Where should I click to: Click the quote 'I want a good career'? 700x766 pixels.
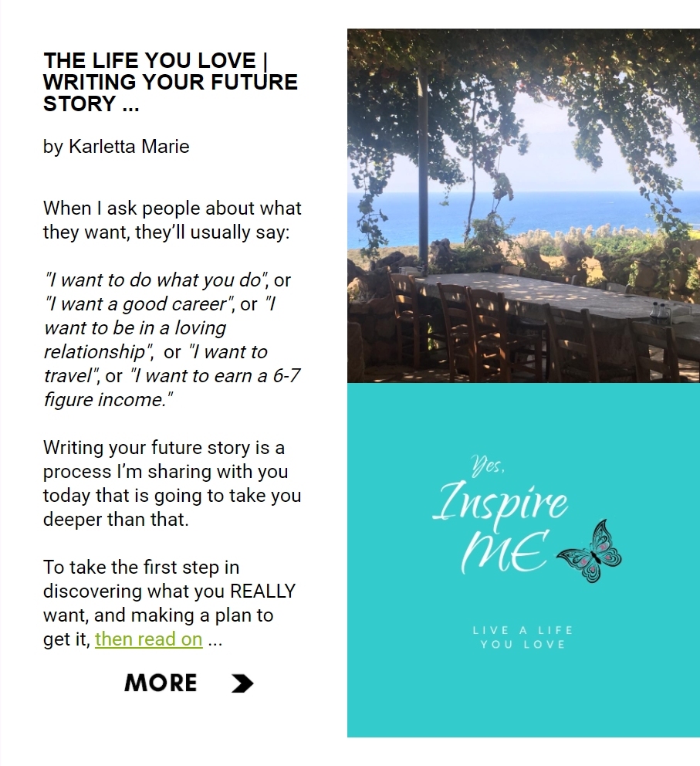(x=140, y=304)
